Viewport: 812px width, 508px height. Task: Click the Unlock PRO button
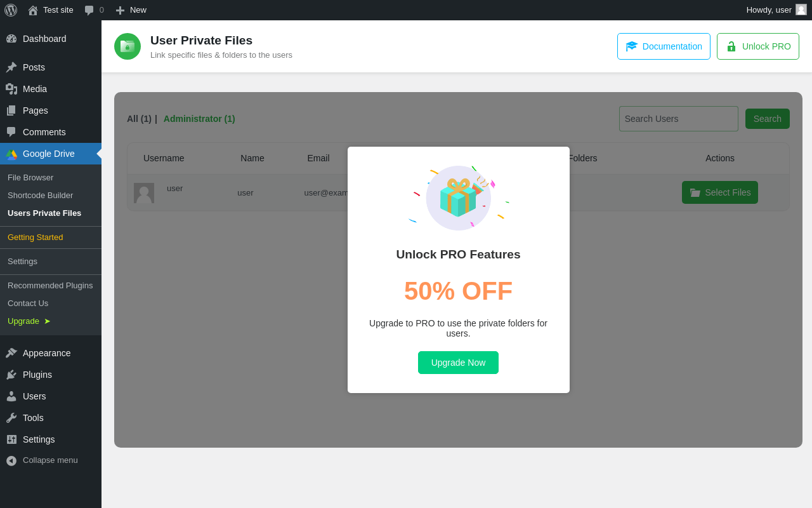click(757, 46)
